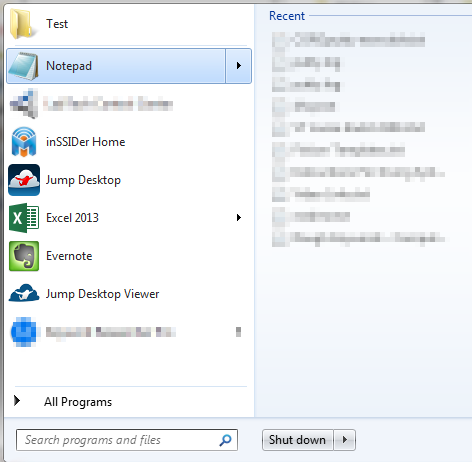Expand Notepad's recent files arrow

239,66
